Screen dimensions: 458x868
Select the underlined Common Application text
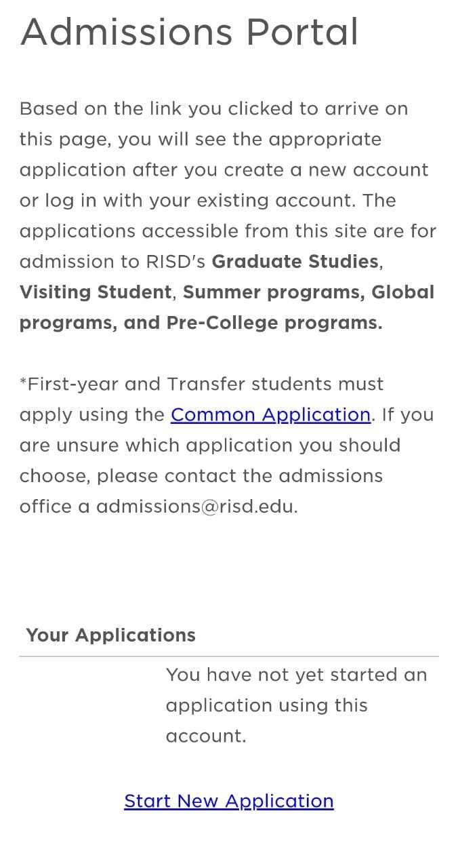[270, 414]
